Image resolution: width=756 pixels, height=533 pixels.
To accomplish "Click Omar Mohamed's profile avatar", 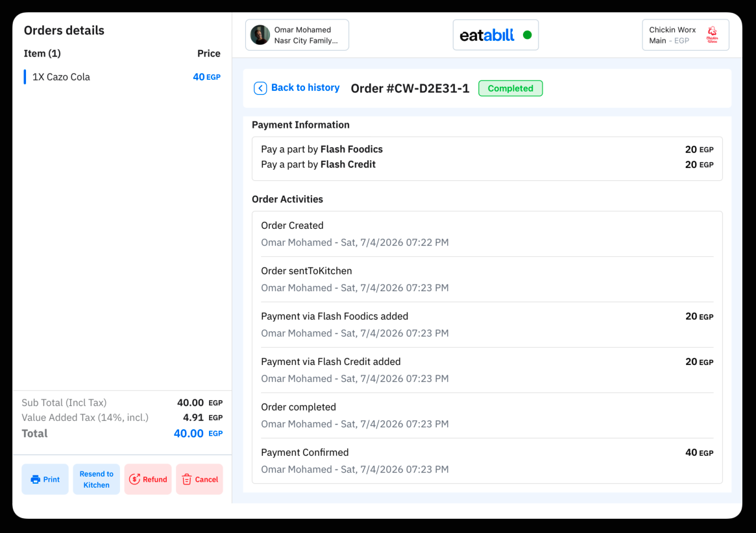I will click(x=260, y=35).
